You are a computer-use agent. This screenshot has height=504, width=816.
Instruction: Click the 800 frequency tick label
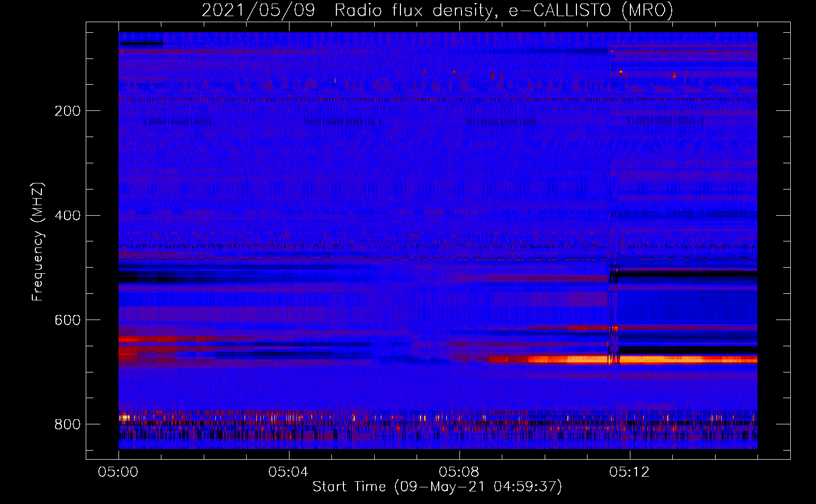click(68, 424)
